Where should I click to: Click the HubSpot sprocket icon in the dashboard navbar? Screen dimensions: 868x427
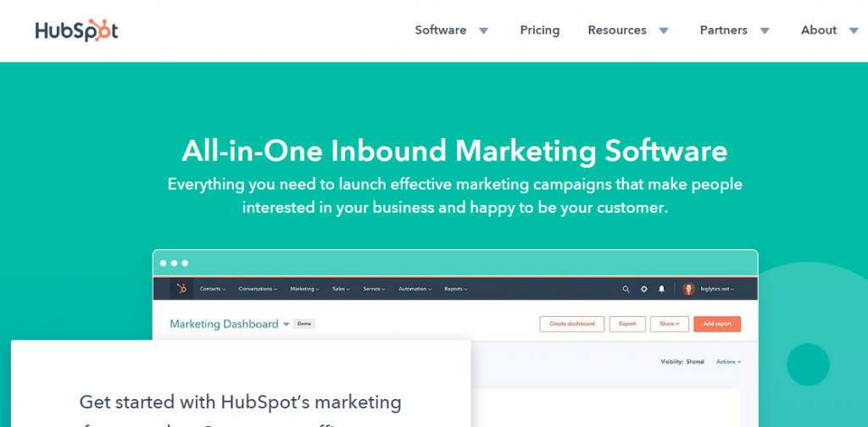pyautogui.click(x=181, y=289)
